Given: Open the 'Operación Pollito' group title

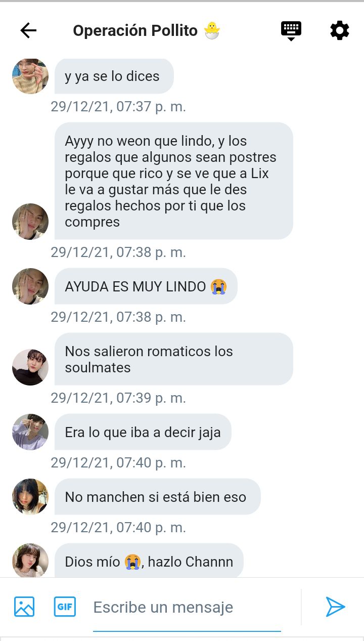Looking at the screenshot, I should click(147, 31).
